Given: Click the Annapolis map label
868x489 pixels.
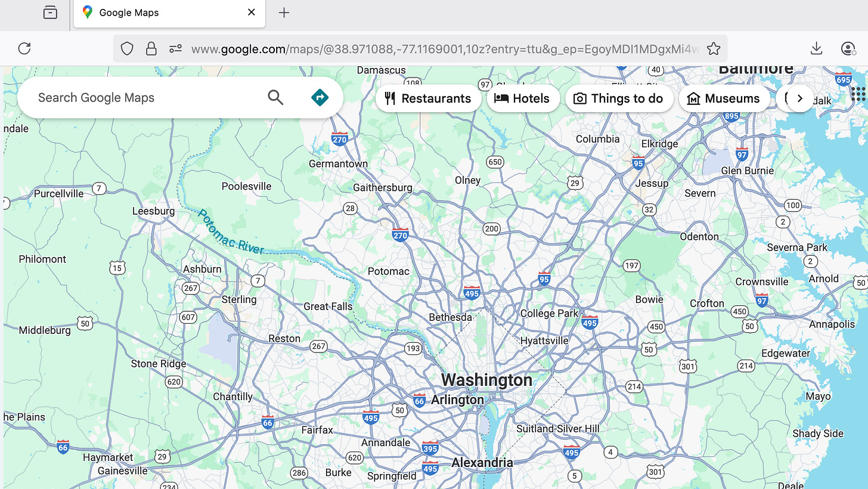Looking at the screenshot, I should pos(832,324).
